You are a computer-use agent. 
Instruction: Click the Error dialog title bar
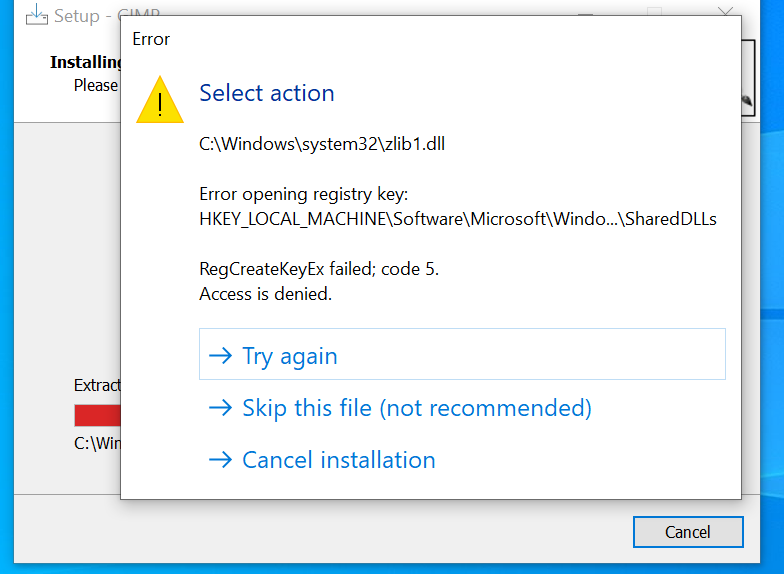tap(400, 39)
